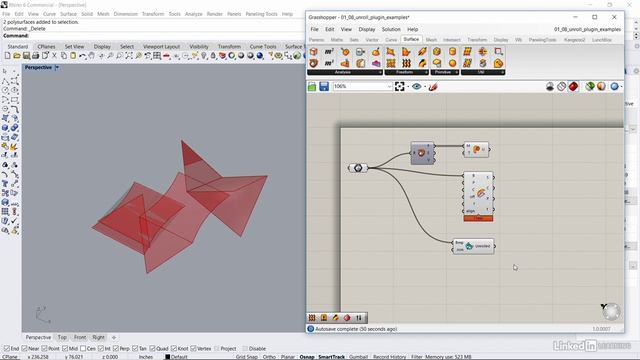This screenshot has height=360, width=640.
Task: Click the Rhino Command input line
Action: (153, 36)
